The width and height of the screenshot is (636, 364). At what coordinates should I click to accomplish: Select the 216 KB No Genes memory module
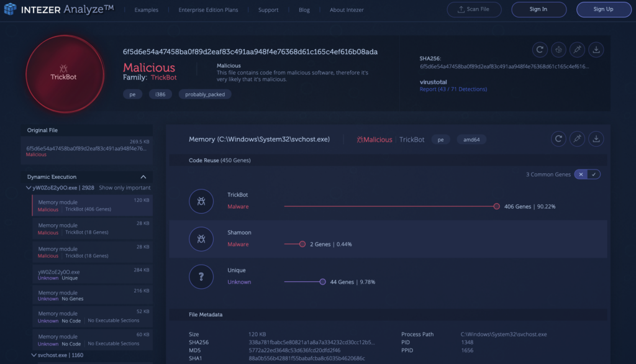point(93,296)
